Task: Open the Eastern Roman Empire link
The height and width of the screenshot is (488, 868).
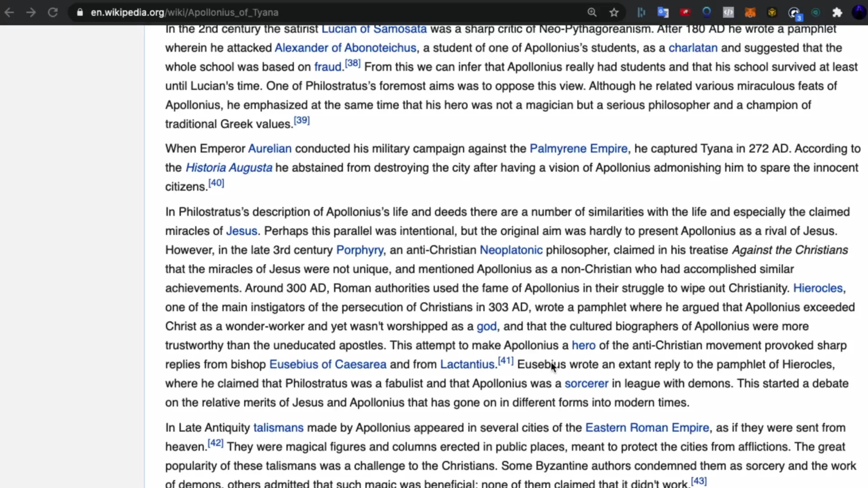Action: [647, 428]
